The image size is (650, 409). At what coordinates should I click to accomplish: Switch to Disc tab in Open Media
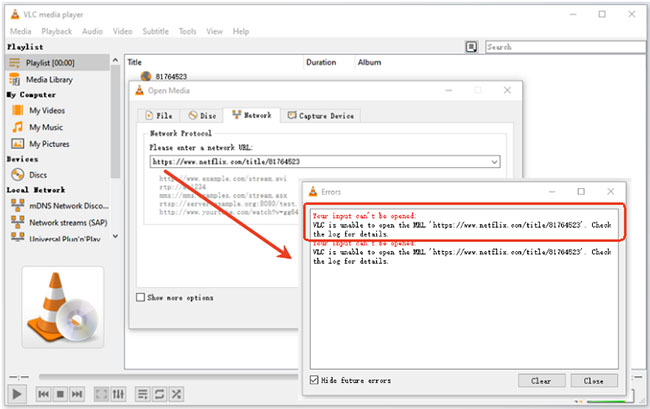click(202, 116)
